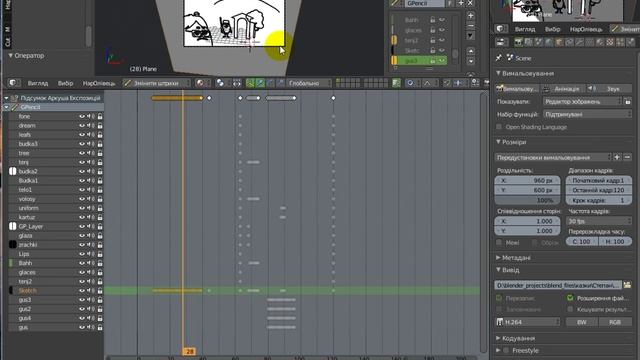The width and height of the screenshot is (640, 360).
Task: Open the Передустановки вимальовування presets dropdown
Action: [553, 157]
